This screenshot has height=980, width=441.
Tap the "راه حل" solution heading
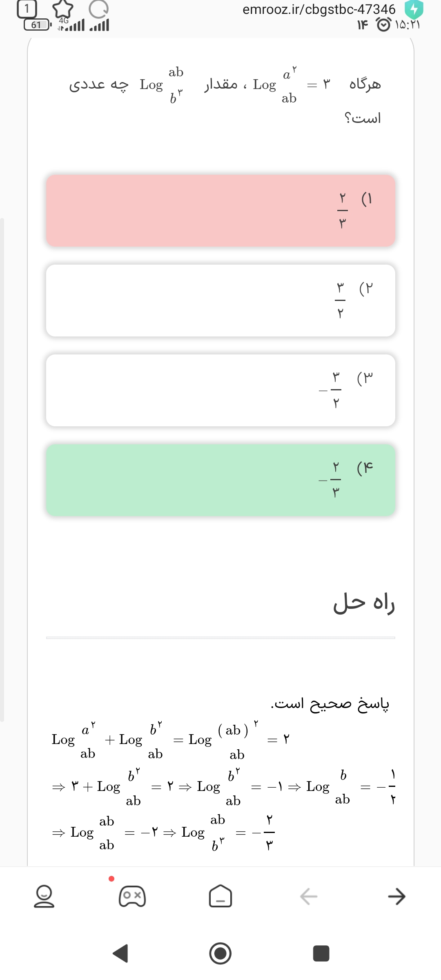point(364,604)
